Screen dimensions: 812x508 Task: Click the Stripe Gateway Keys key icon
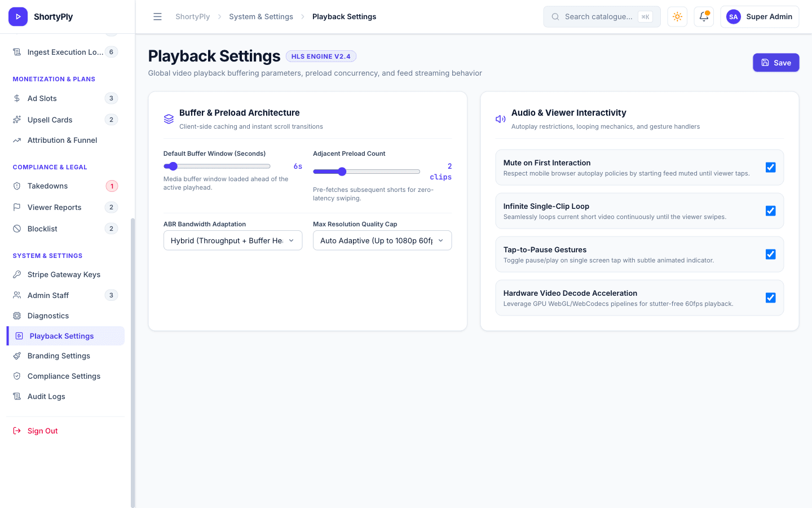(x=17, y=274)
